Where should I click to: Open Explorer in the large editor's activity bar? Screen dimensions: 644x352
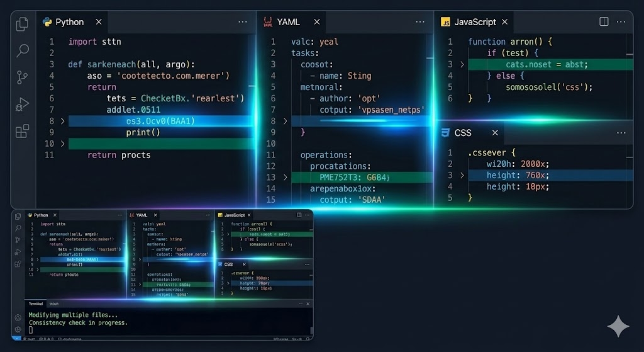click(22, 24)
